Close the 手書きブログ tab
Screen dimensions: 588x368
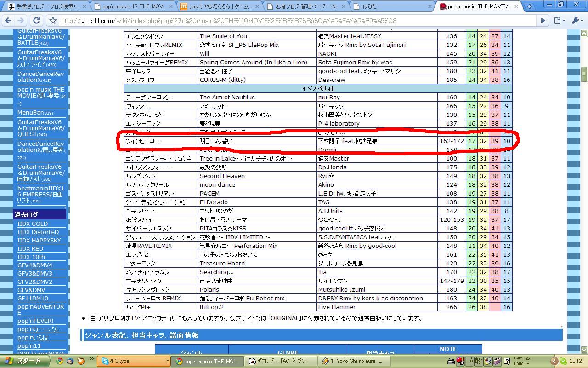click(x=84, y=6)
